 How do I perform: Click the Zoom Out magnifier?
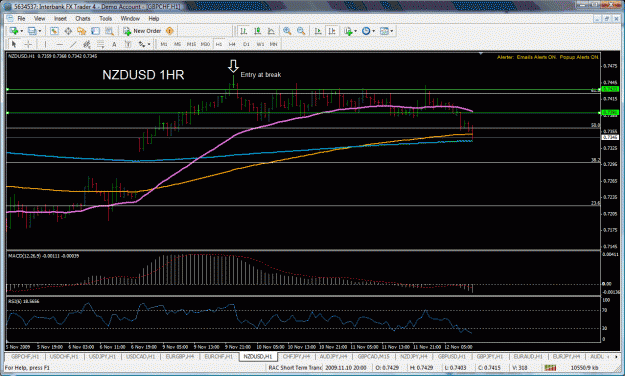301,31
